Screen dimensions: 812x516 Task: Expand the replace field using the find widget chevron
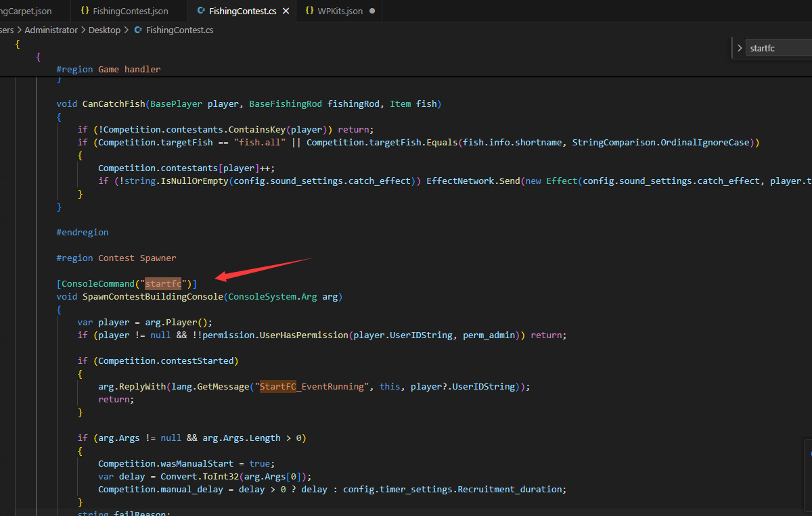click(x=740, y=48)
